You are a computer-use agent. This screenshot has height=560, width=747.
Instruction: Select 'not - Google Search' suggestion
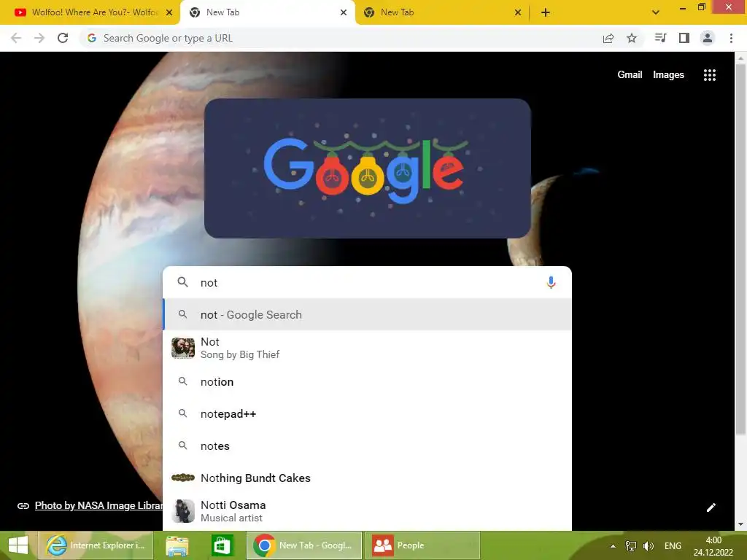tap(367, 314)
